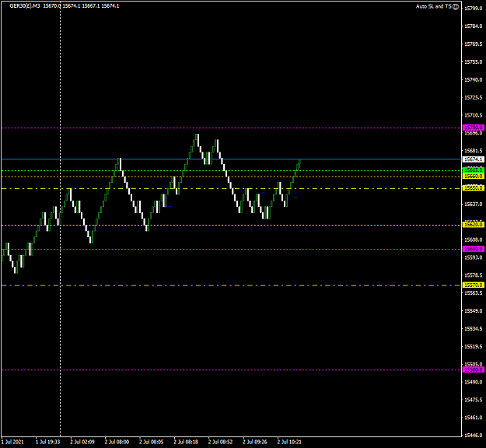Click the Auto SL and TS expert label

tap(434, 6)
